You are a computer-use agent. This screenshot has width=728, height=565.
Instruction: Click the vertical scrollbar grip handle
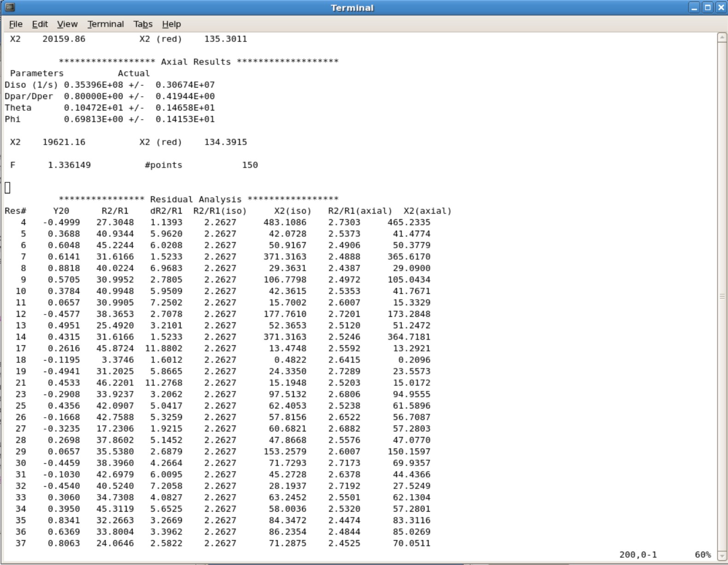(722, 297)
